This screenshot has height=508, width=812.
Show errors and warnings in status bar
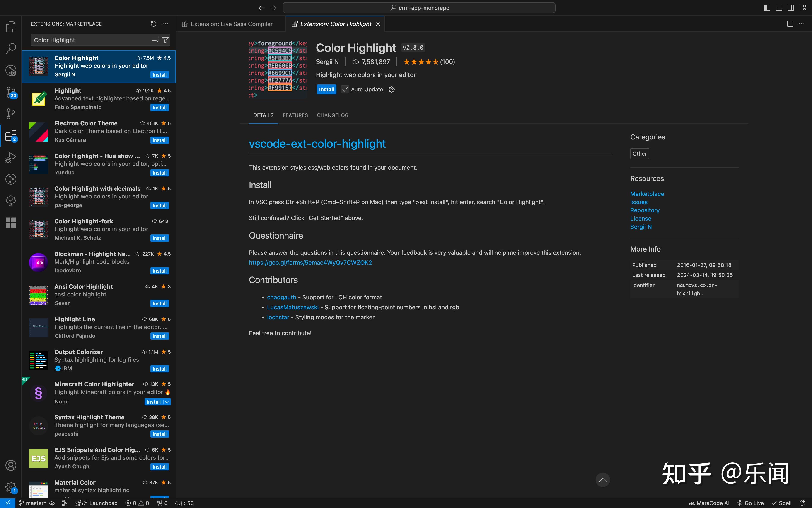click(137, 503)
